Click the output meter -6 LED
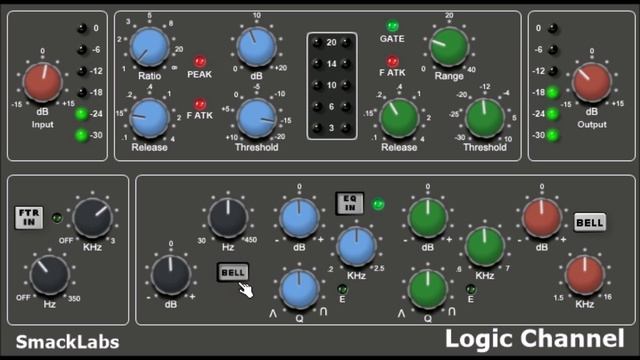Viewport: 640px width, 360px height. 553,50
